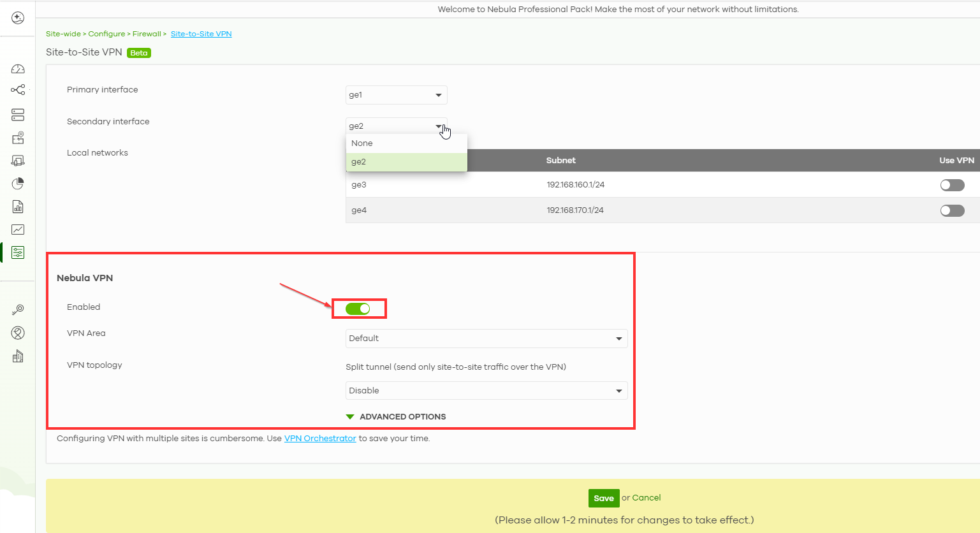Click the Nebula VPN section heading
This screenshot has width=980, height=533.
pyautogui.click(x=85, y=278)
